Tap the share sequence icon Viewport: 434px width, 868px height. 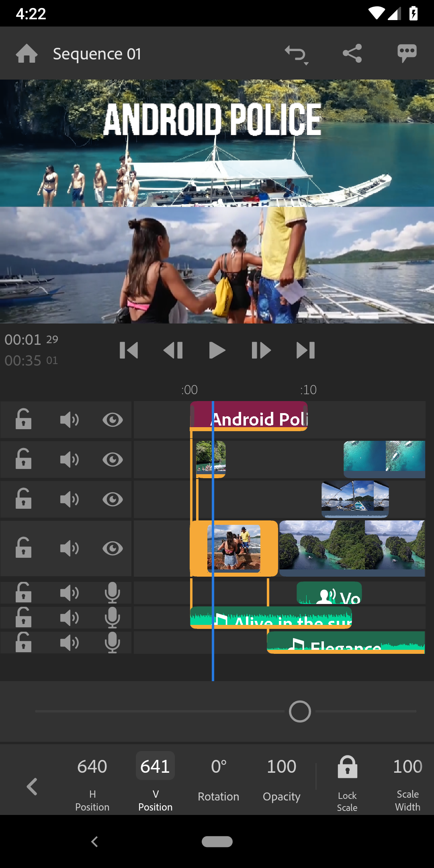[352, 53]
